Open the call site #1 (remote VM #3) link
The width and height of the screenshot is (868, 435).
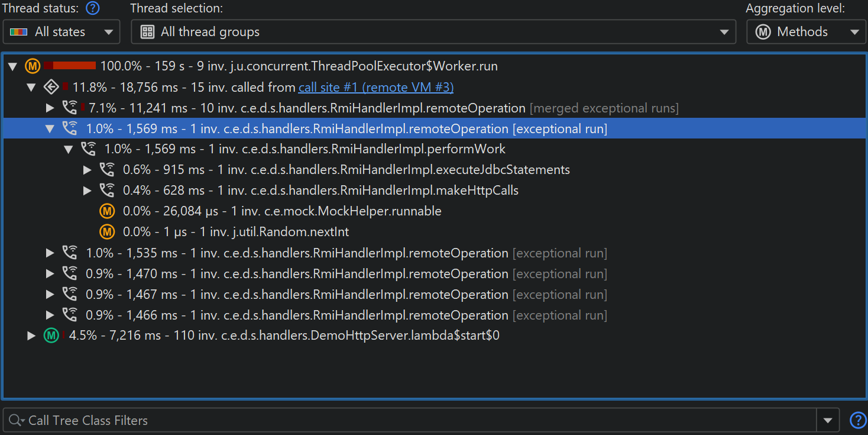[x=375, y=88]
